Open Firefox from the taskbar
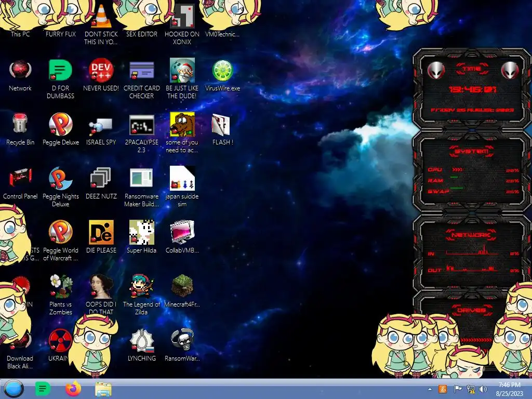 tap(73, 389)
